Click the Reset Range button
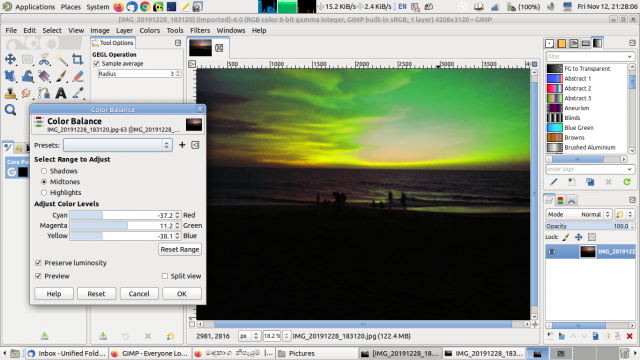Viewport: 640px width, 360px height. (x=180, y=249)
